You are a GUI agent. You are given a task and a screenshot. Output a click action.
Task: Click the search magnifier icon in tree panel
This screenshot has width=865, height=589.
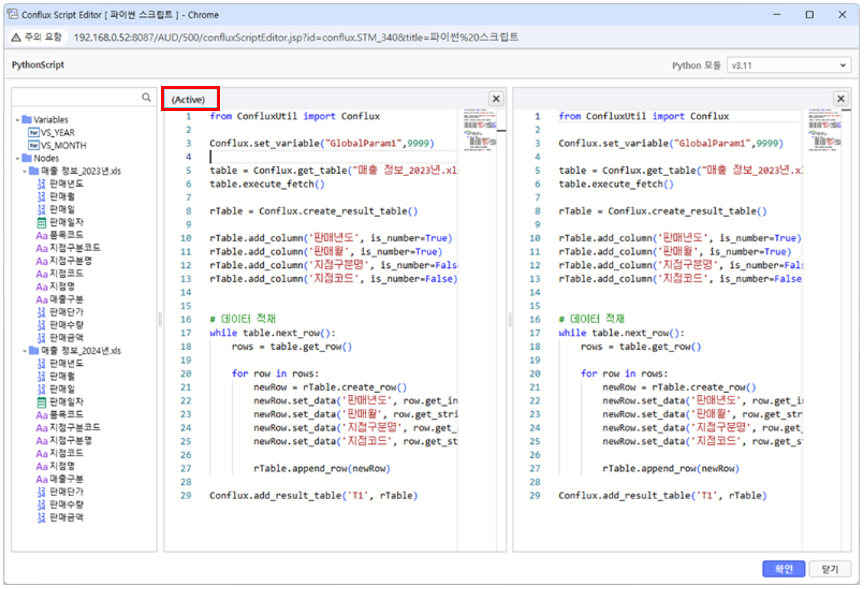click(147, 98)
